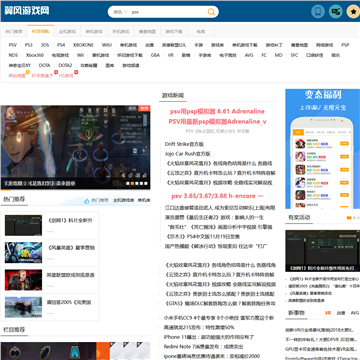This screenshot has width=360, height=360.
Task: Switch to the 热门推荐 top tab
Action: pos(14,32)
